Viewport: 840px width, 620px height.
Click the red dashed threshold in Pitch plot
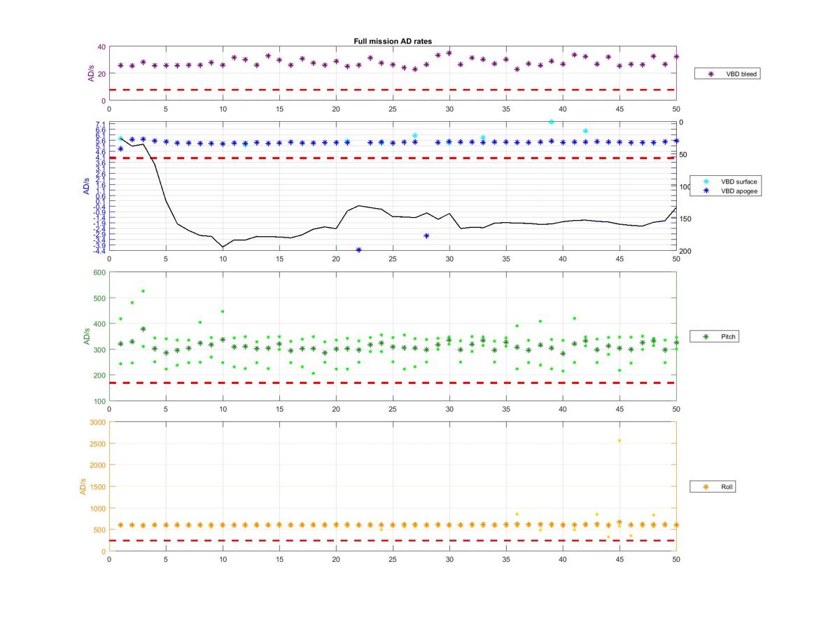coord(392,383)
